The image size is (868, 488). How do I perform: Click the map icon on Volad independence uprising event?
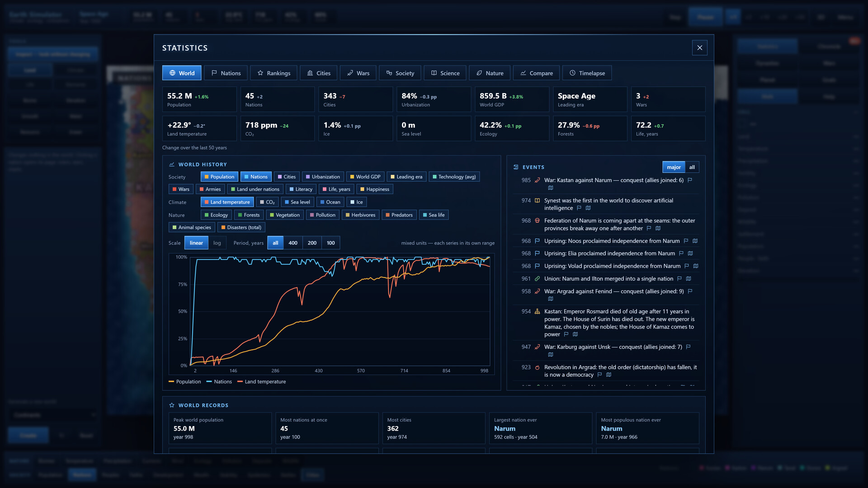point(696,266)
